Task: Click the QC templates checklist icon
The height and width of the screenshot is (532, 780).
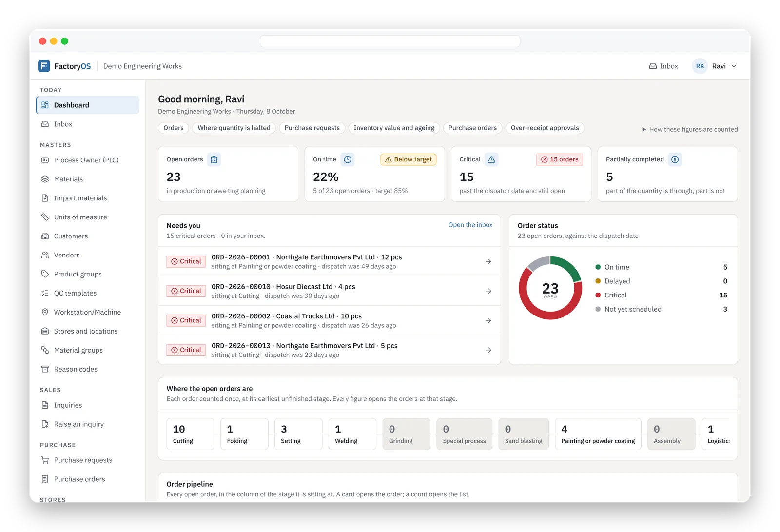Action: pos(45,293)
